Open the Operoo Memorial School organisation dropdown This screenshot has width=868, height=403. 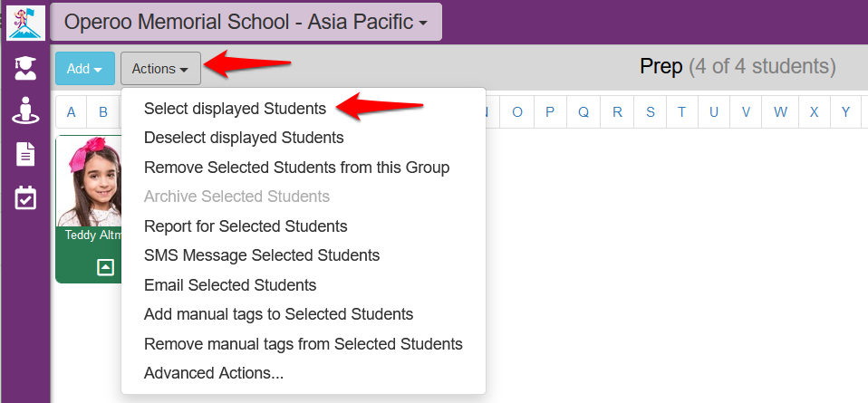point(246,22)
